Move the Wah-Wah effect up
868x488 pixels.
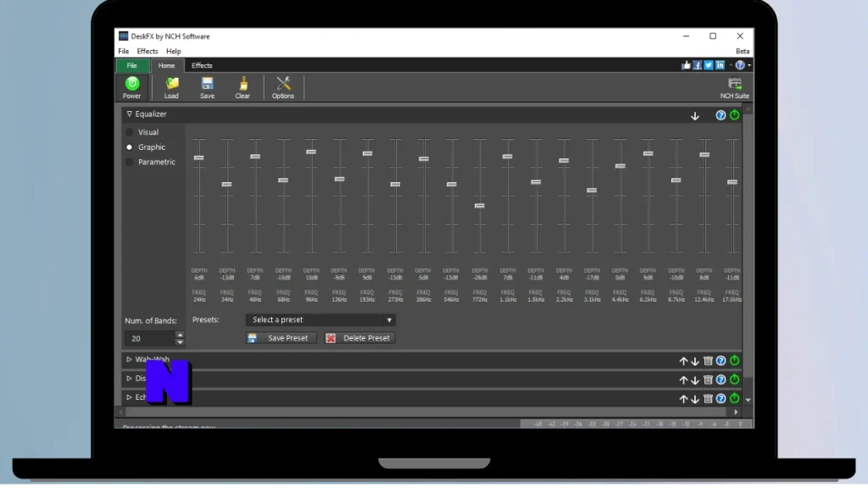click(x=684, y=361)
